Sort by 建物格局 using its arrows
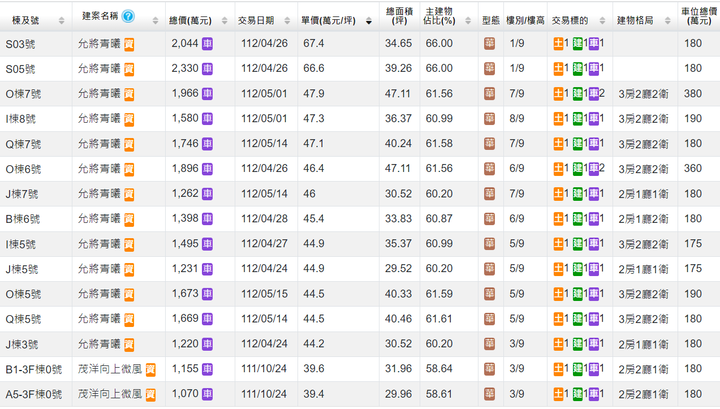 click(668, 21)
